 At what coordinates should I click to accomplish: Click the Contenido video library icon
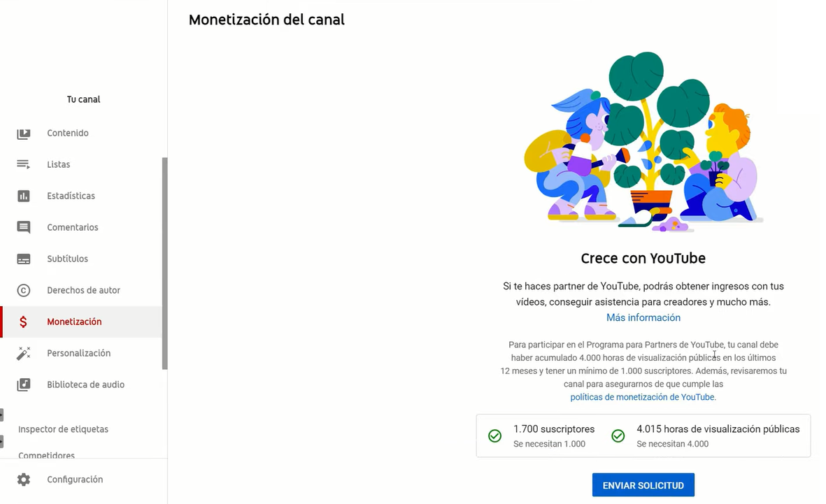click(23, 134)
